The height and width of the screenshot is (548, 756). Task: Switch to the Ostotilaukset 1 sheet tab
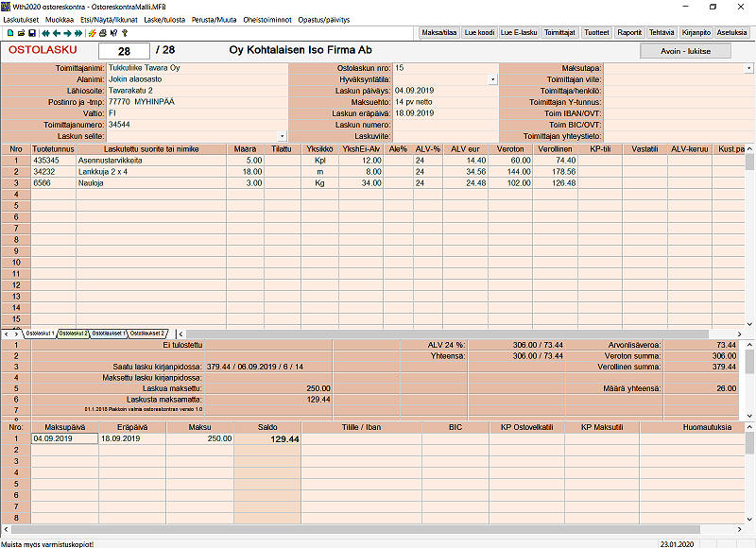pyautogui.click(x=109, y=334)
